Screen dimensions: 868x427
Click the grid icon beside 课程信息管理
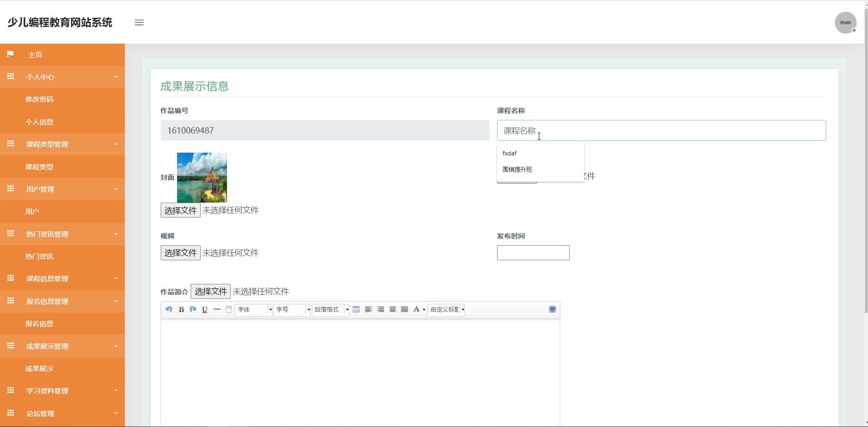pos(10,278)
